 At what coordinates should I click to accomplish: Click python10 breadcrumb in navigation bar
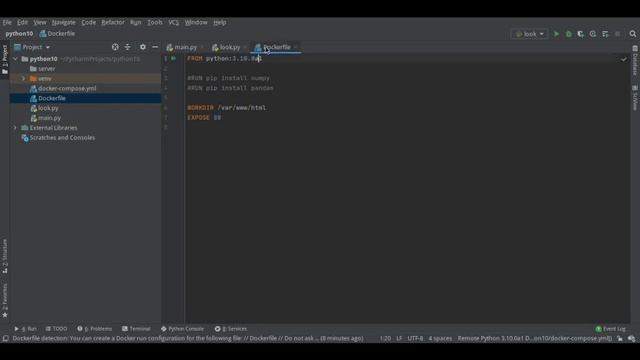[x=19, y=34]
